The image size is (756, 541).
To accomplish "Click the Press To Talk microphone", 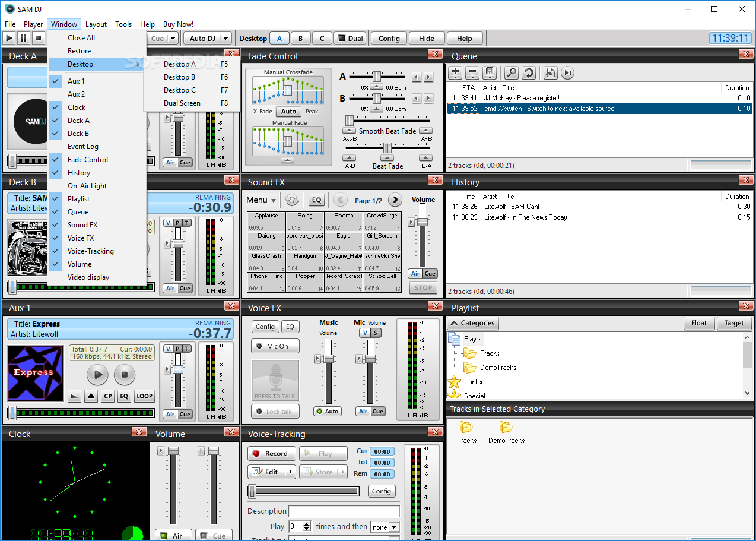I will pyautogui.click(x=275, y=380).
